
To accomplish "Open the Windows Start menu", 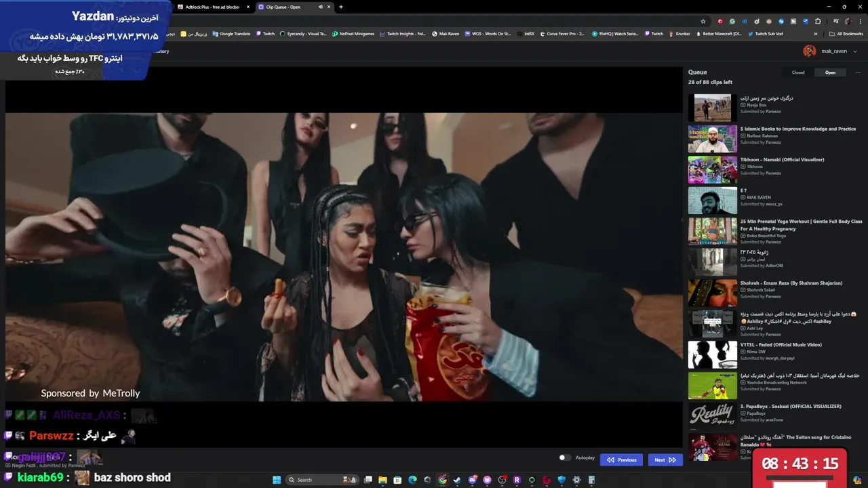I will click(x=277, y=480).
